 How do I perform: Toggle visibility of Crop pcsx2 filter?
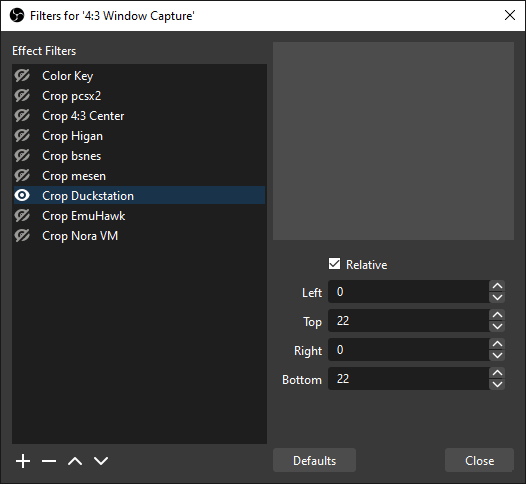click(x=22, y=96)
